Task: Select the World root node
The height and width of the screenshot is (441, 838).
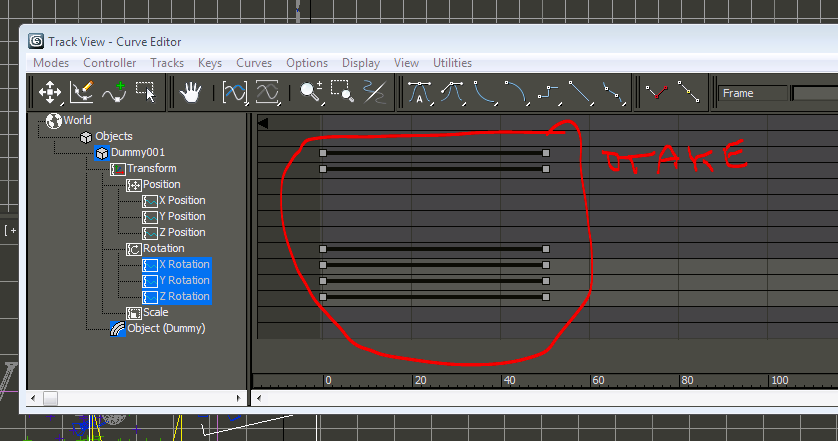Action: (x=77, y=120)
